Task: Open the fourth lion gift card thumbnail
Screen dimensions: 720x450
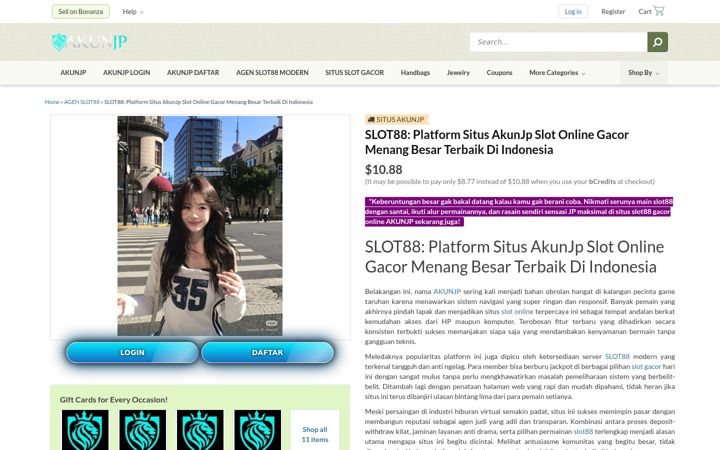Action: point(258,430)
